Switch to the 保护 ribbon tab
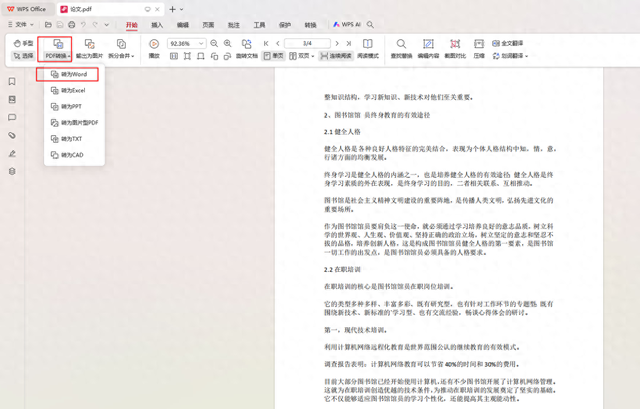 [x=284, y=25]
